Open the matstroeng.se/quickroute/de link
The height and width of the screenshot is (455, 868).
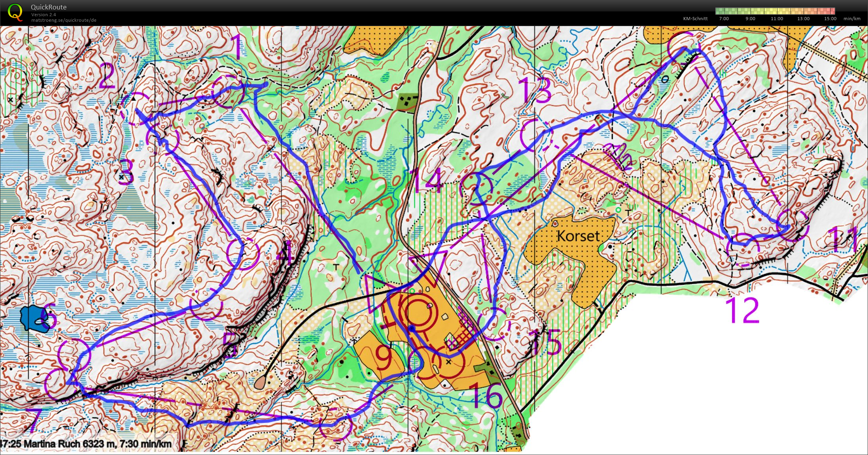64,20
